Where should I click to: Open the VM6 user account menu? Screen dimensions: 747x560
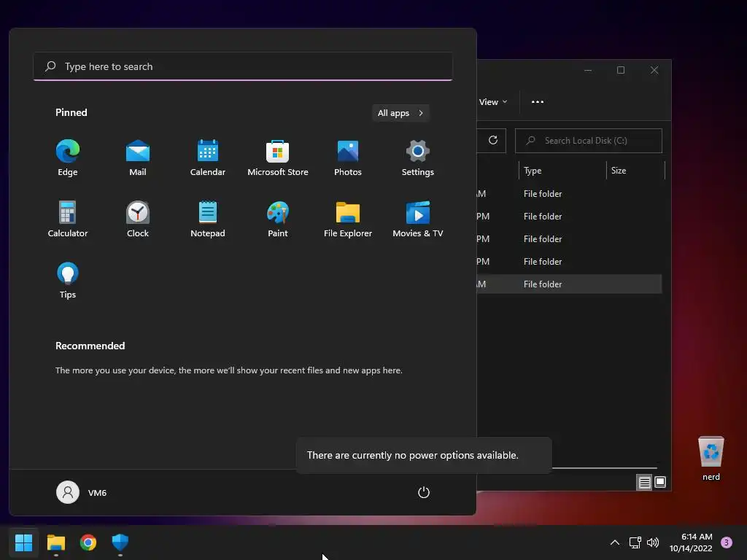82,492
